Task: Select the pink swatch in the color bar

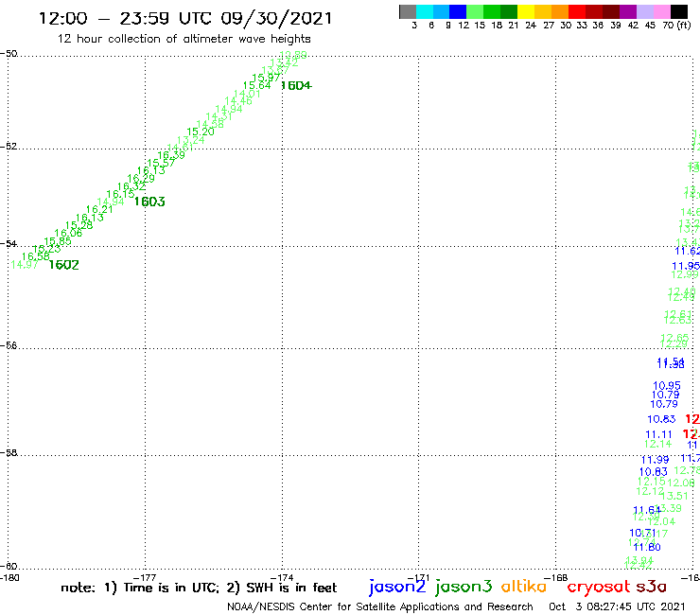Action: pos(662,11)
